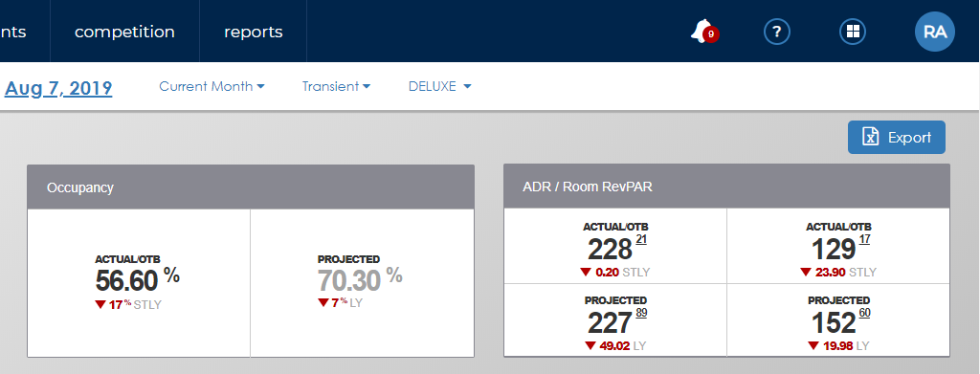Open the competition menu

[125, 32]
